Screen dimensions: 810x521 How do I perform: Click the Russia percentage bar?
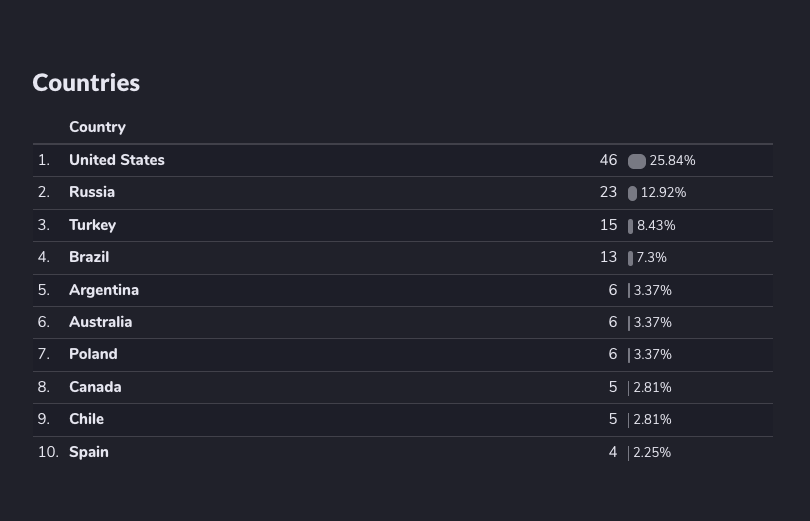tap(632, 193)
